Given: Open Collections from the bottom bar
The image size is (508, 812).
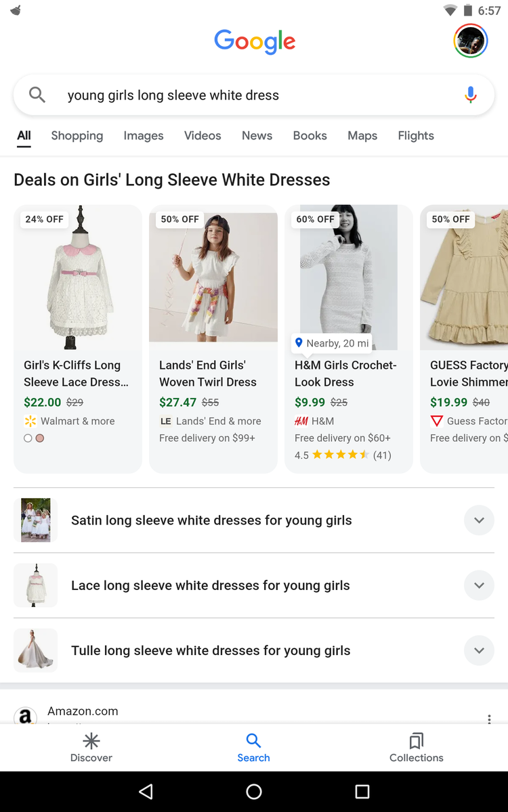Looking at the screenshot, I should (x=417, y=747).
